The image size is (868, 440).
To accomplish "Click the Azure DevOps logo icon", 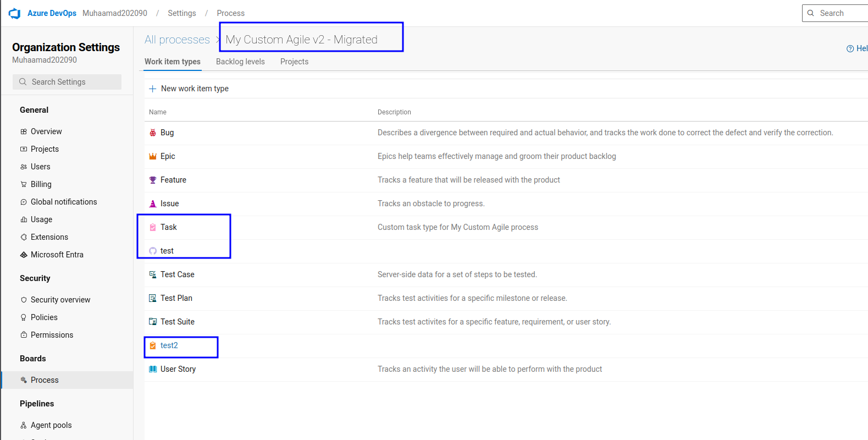I will coord(14,13).
